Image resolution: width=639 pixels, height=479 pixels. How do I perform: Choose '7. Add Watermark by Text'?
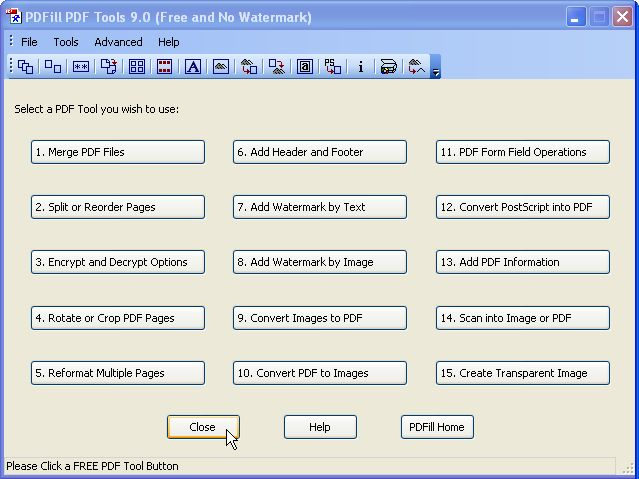(320, 207)
